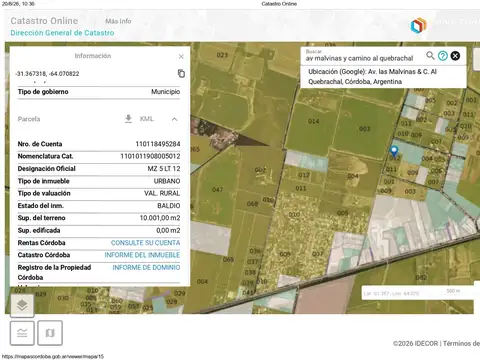Open the chart tool button

pos(22,333)
